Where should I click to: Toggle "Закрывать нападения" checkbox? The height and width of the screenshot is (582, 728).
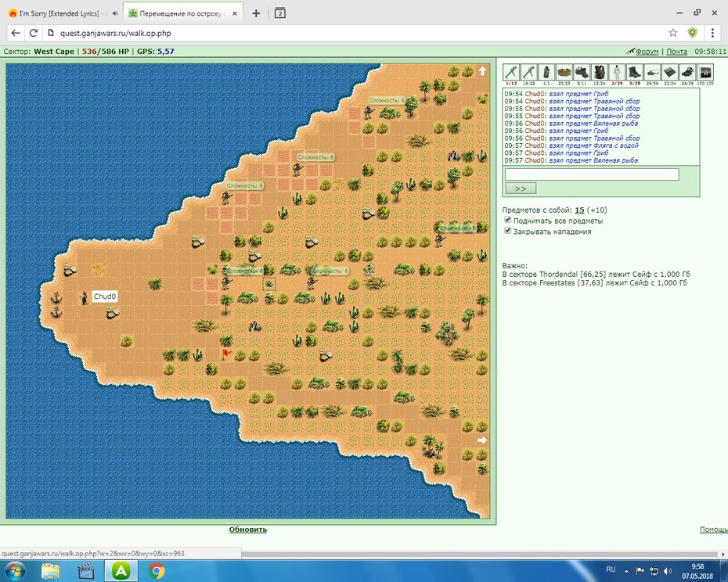click(x=508, y=231)
